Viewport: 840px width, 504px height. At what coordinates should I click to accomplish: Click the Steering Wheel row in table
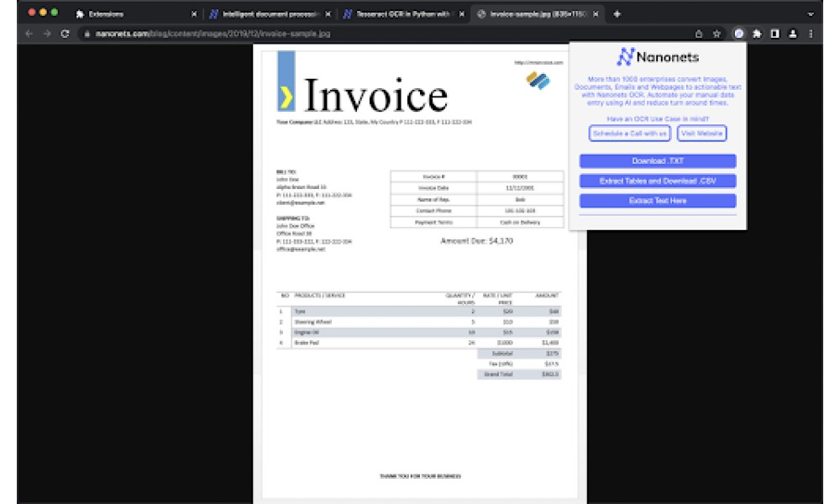pos(418,322)
